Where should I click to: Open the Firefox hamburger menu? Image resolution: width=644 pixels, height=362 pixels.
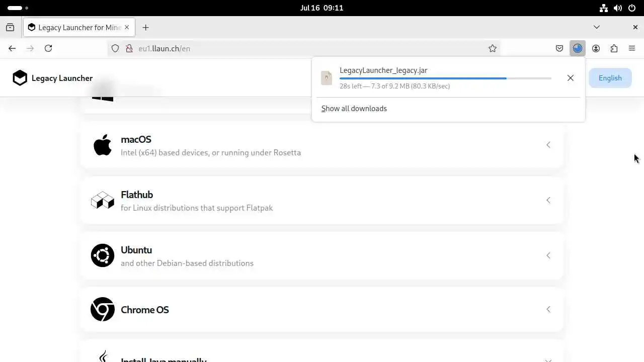click(632, 48)
